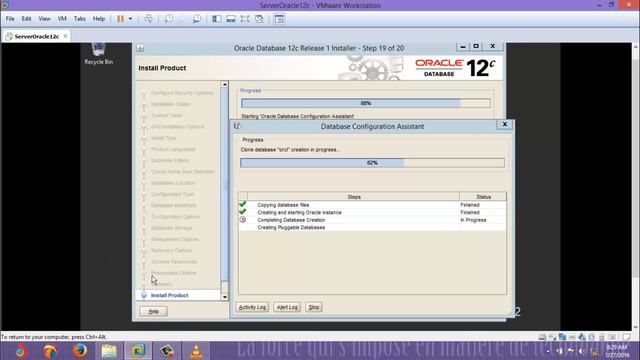640x360 pixels.
Task: Click the first taskbar flame icon
Action: pyautogui.click(x=21, y=351)
